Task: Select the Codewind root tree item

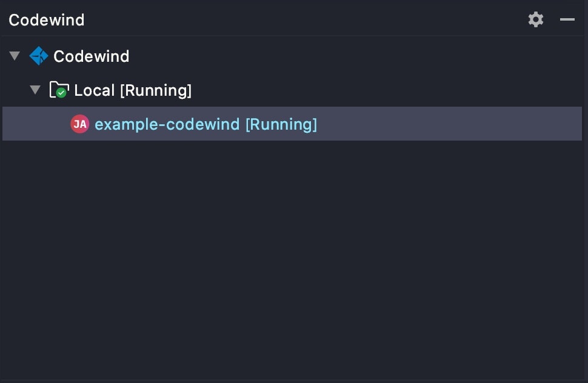Action: point(91,56)
